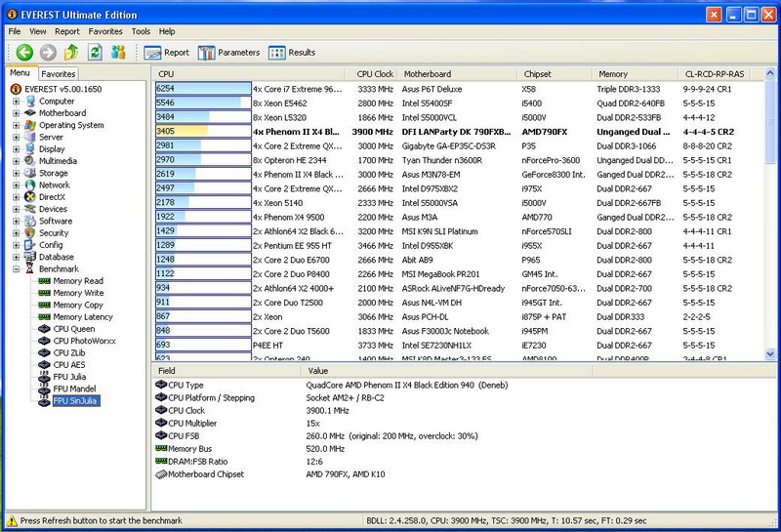
Task: Sort by Memory column header
Action: 636,74
